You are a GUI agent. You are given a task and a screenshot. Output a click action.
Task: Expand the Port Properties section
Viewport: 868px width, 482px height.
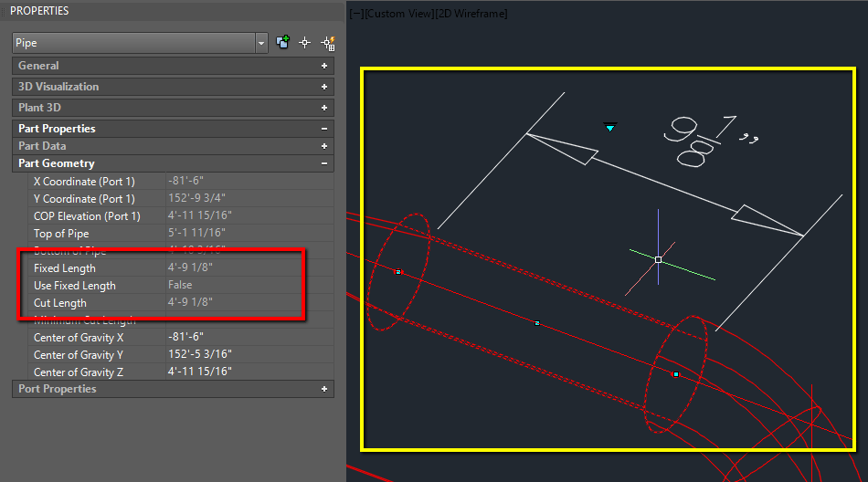coord(324,389)
